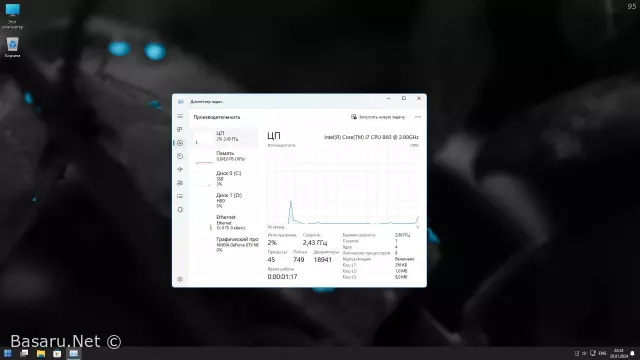Click the three-dot more options button

click(x=418, y=117)
